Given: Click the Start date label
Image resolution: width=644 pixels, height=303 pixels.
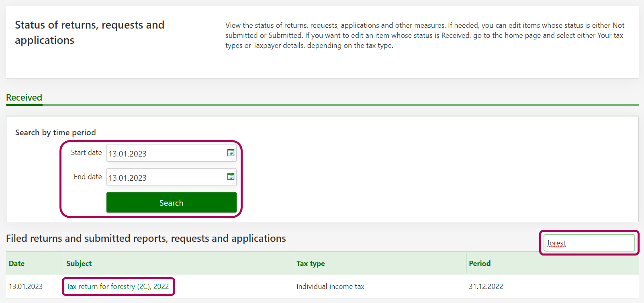Looking at the screenshot, I should click(86, 153).
